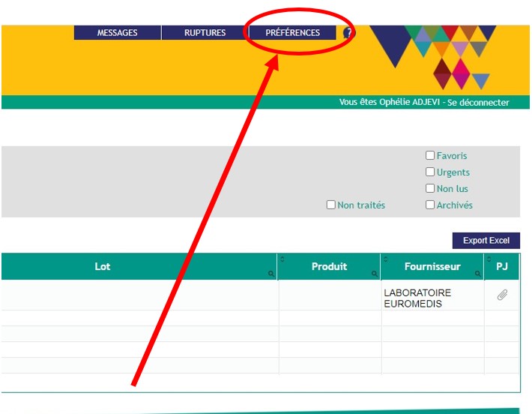This screenshot has width=532, height=414.
Task: Open the paperclip attachment in PJ column
Action: click(502, 295)
